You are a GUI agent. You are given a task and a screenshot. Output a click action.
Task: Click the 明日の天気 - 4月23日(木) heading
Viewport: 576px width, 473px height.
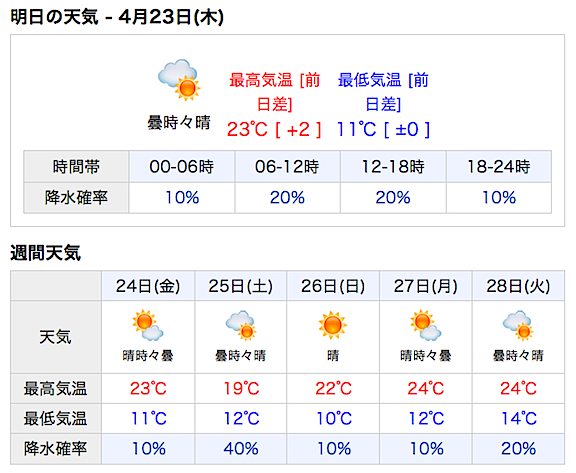coord(117,17)
